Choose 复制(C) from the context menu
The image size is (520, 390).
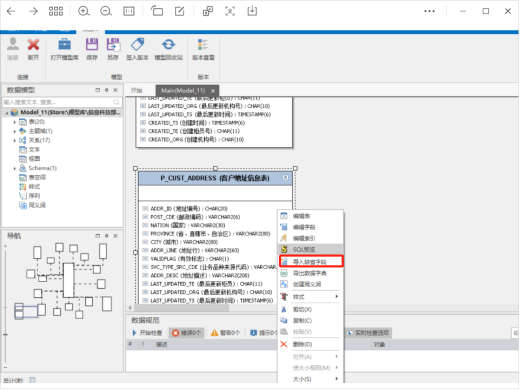(310, 320)
